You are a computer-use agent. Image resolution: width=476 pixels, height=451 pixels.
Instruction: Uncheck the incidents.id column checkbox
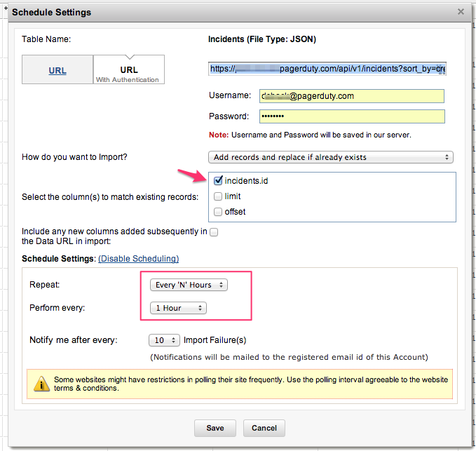[x=218, y=181]
